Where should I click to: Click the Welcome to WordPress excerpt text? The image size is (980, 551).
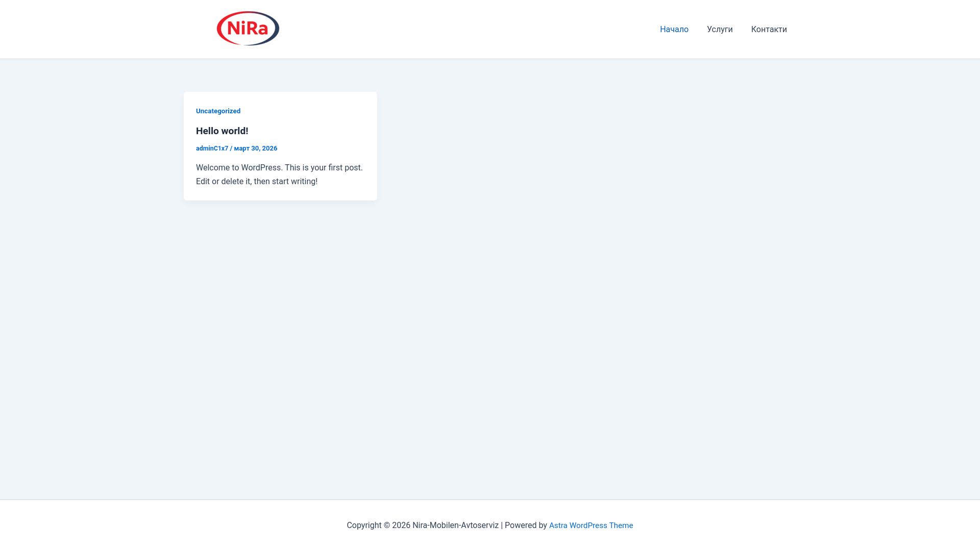click(x=279, y=174)
